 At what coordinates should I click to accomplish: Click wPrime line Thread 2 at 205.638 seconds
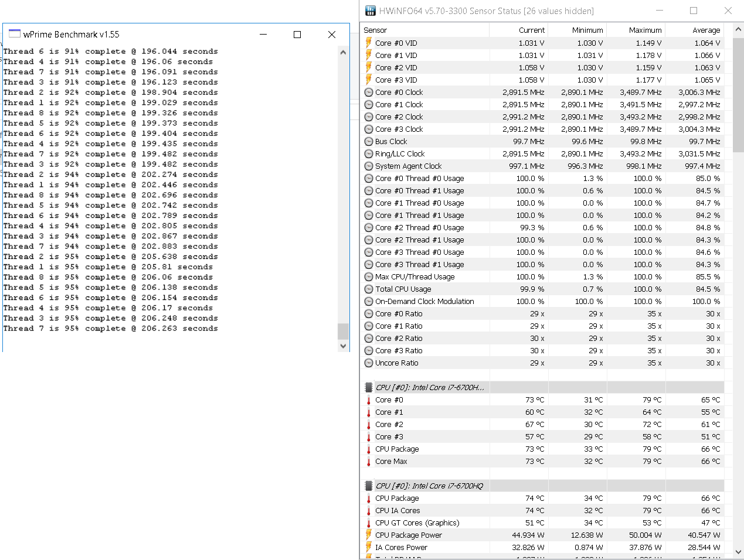[x=110, y=257]
